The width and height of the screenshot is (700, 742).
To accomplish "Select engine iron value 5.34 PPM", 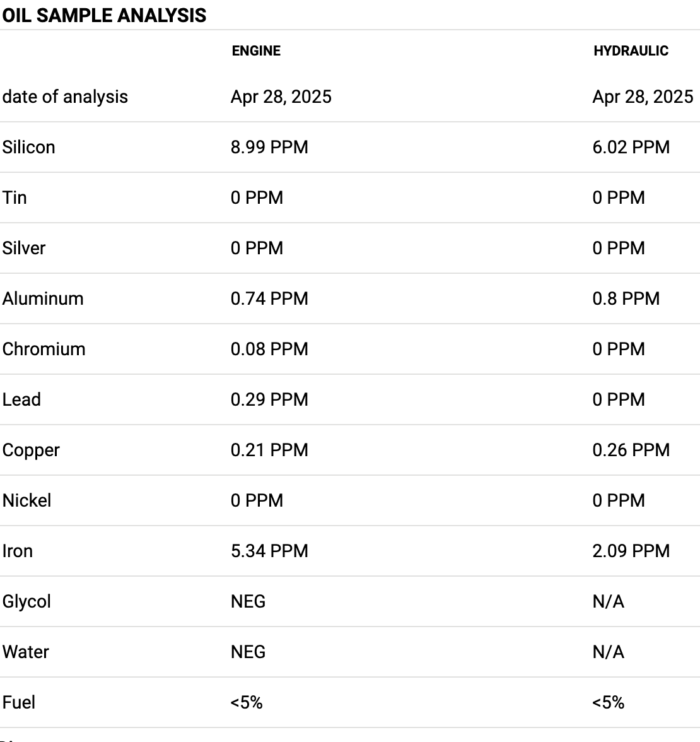I will click(269, 551).
